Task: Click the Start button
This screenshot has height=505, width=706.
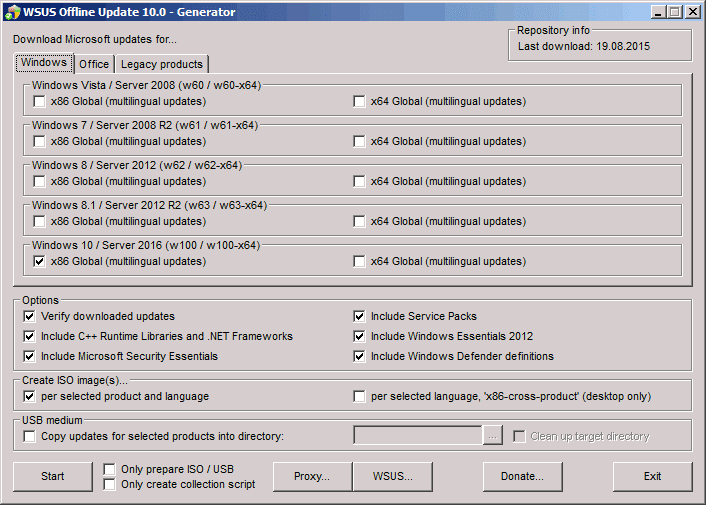Action: pyautogui.click(x=53, y=477)
